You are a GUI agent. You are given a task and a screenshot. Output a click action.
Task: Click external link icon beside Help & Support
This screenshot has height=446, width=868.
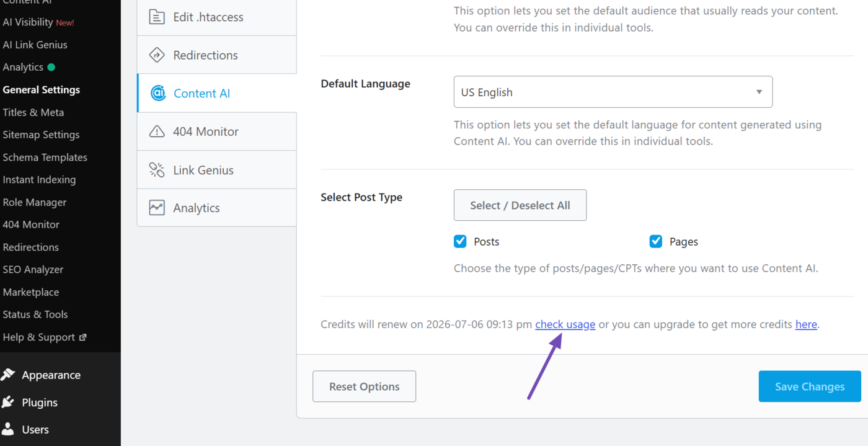(83, 337)
